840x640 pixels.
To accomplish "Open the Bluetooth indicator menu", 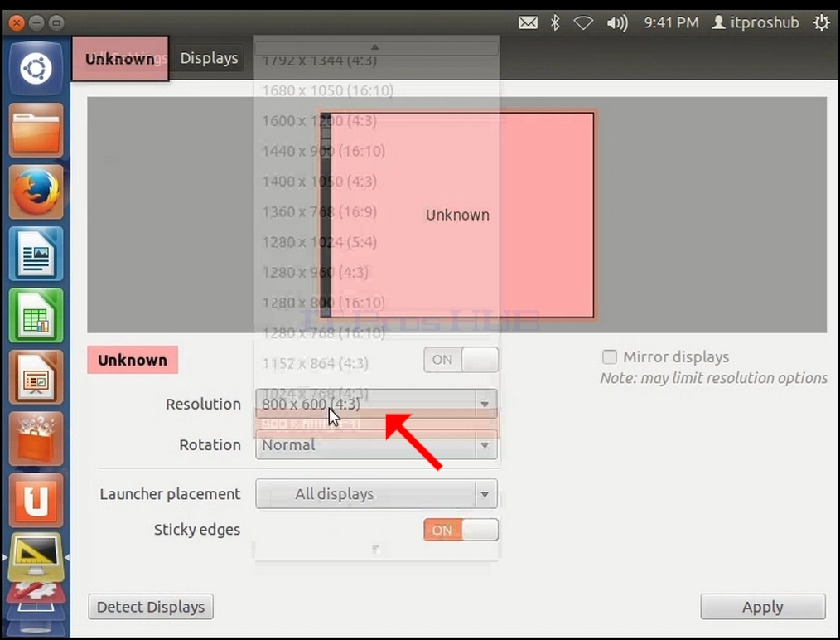I will click(x=555, y=22).
